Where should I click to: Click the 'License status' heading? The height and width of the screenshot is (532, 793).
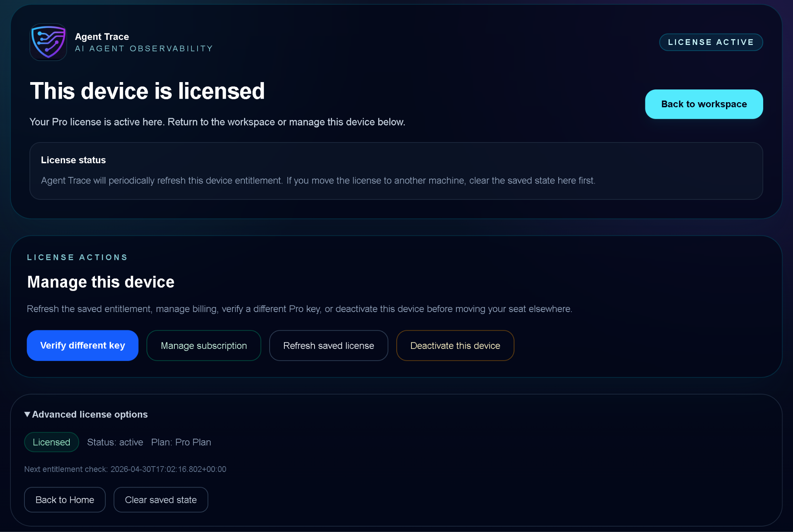click(73, 160)
